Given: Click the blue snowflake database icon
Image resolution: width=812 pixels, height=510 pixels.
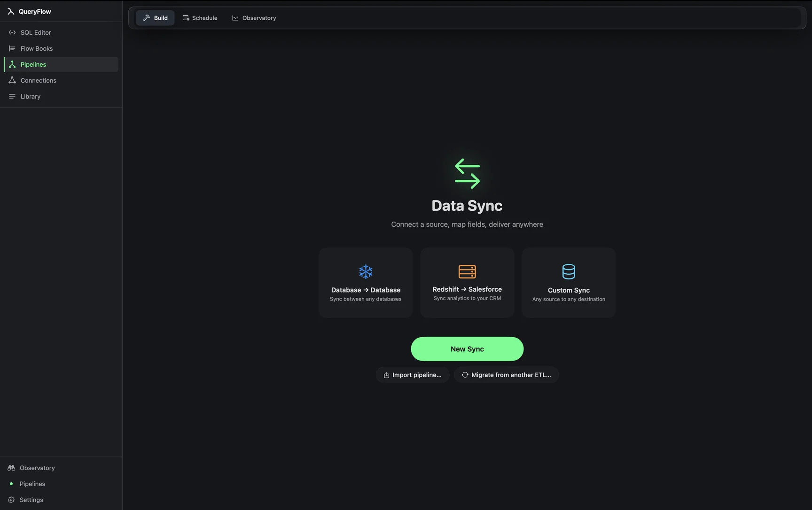Looking at the screenshot, I should point(366,271).
